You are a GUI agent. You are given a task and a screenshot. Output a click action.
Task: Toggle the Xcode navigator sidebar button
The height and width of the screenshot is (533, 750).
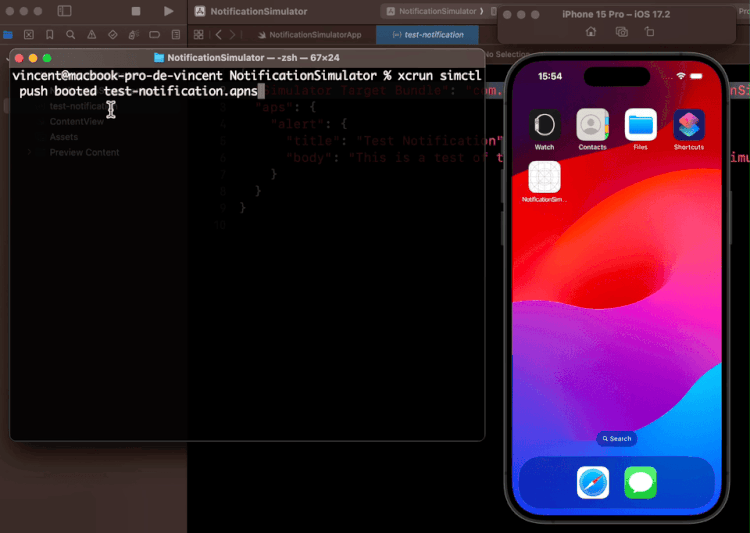64,11
